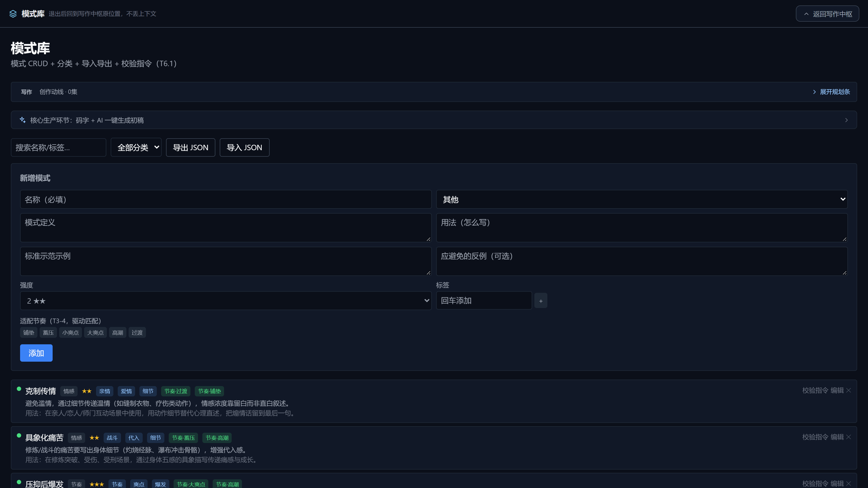Toggle the 高潮 rhythm chip
This screenshot has height=488, width=868.
[x=118, y=333]
